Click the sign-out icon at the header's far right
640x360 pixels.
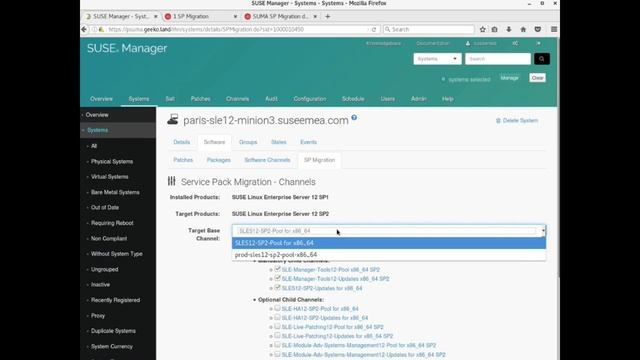click(x=538, y=43)
